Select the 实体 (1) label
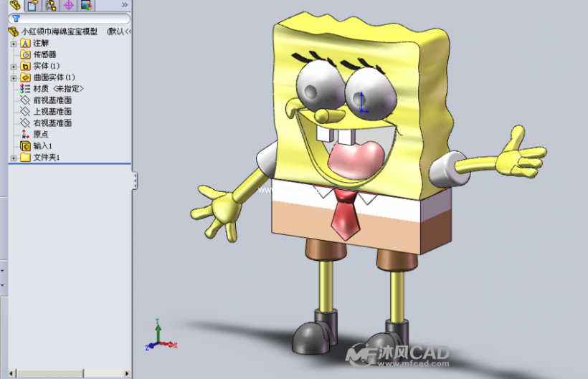 [x=47, y=66]
